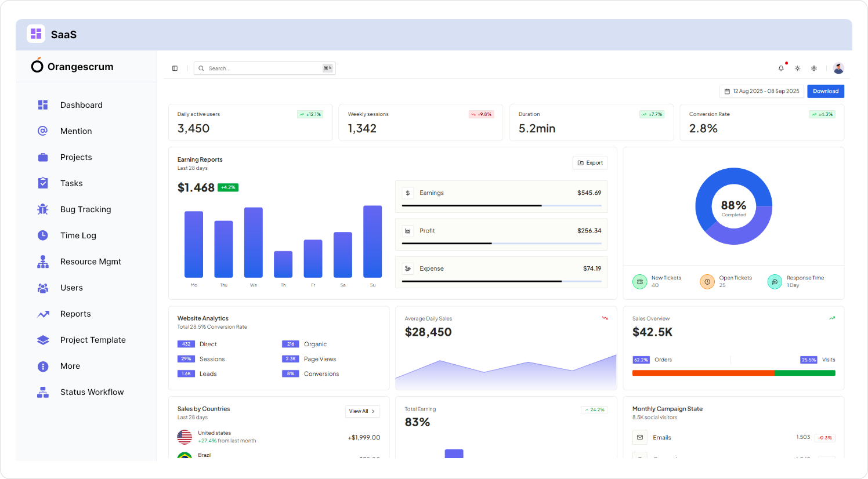Click the $28,450 daily sales value
The height and width of the screenshot is (479, 868).
pos(428,332)
